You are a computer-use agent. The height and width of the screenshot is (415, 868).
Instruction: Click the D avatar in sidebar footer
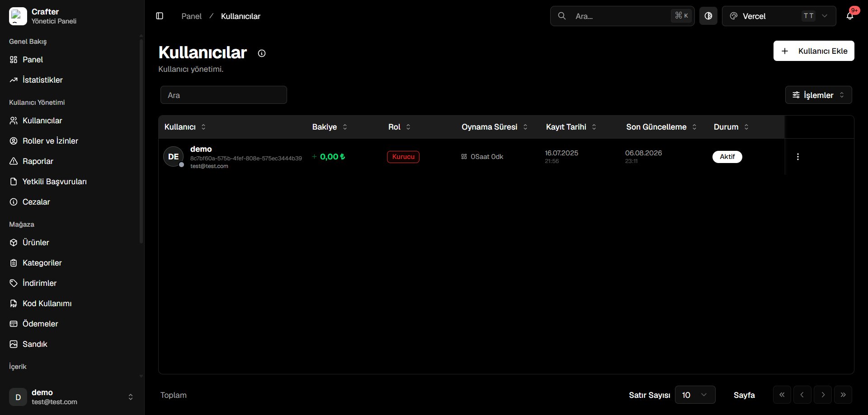pyautogui.click(x=18, y=397)
